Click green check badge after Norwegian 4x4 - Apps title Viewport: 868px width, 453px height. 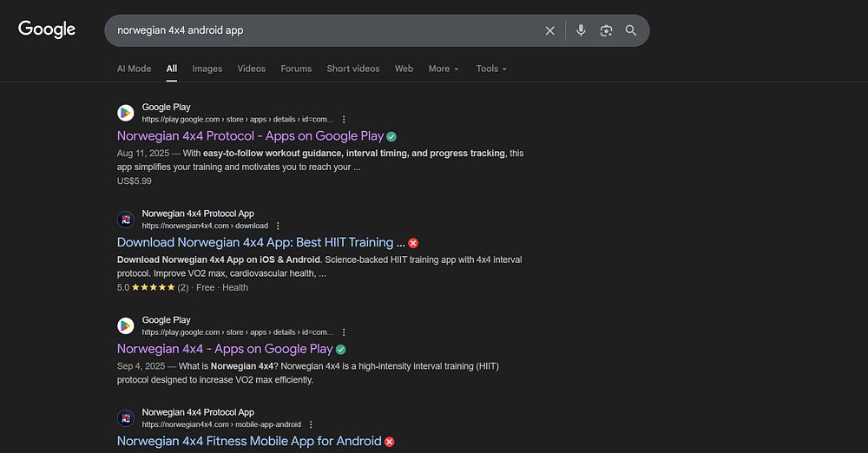tap(340, 350)
